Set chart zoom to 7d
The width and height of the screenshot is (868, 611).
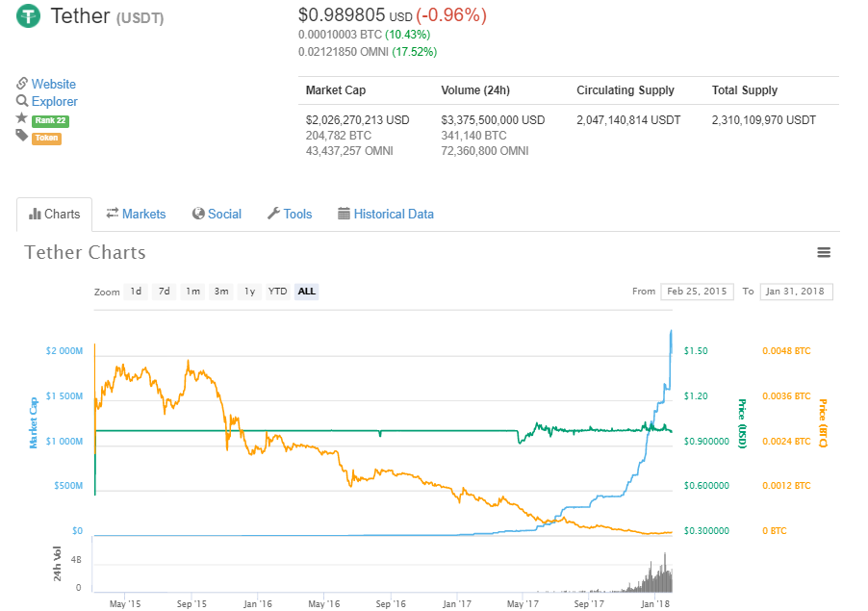coord(165,292)
